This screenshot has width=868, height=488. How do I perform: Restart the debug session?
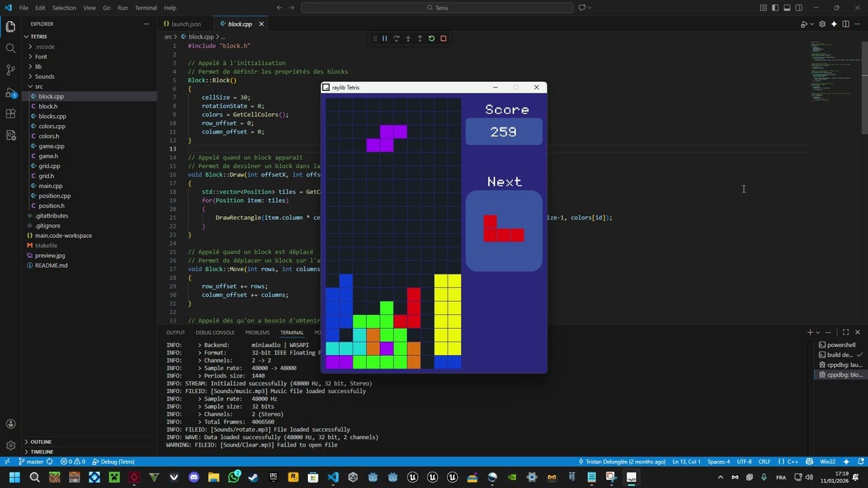tap(431, 39)
